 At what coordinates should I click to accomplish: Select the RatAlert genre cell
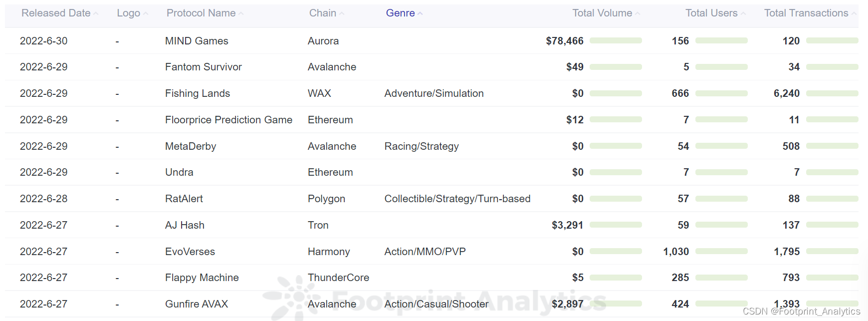click(457, 199)
